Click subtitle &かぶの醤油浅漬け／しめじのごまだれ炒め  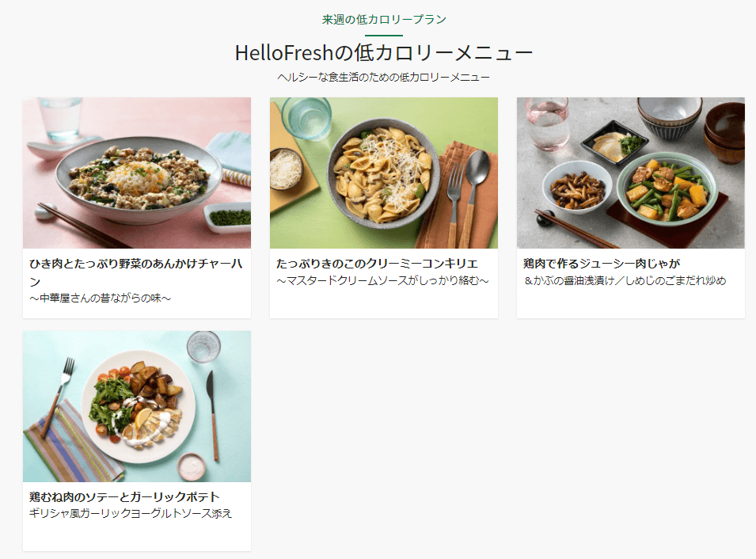625,281
